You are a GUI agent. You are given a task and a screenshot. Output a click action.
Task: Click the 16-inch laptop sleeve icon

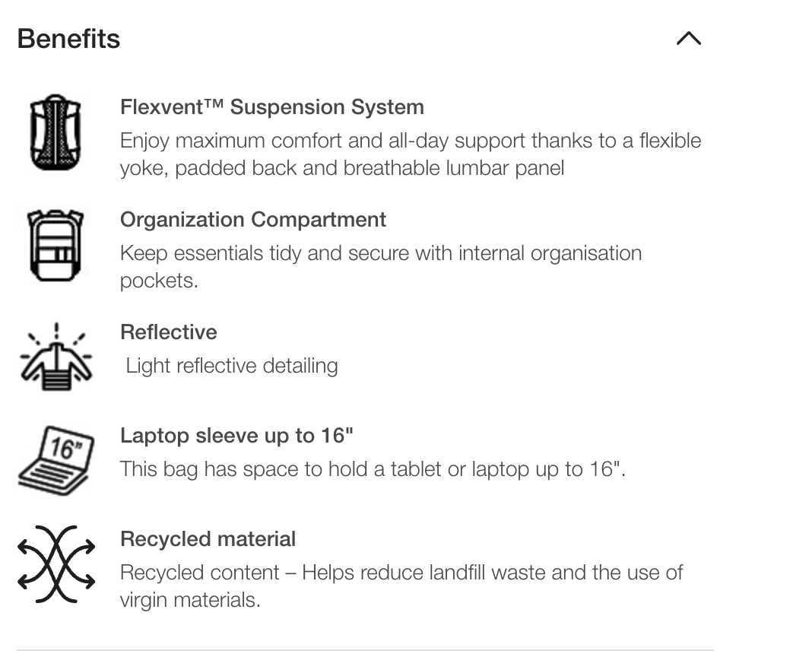coord(56,461)
